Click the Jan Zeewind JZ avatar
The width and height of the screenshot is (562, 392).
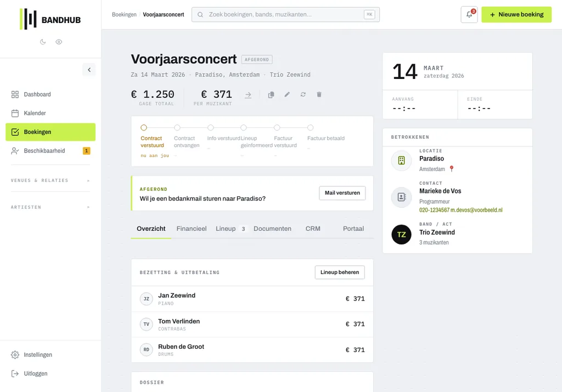(x=146, y=299)
